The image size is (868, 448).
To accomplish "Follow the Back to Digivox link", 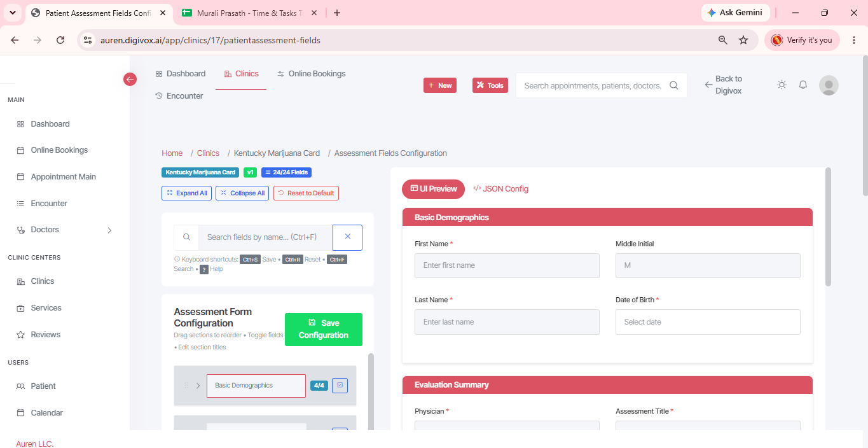I will pyautogui.click(x=723, y=85).
